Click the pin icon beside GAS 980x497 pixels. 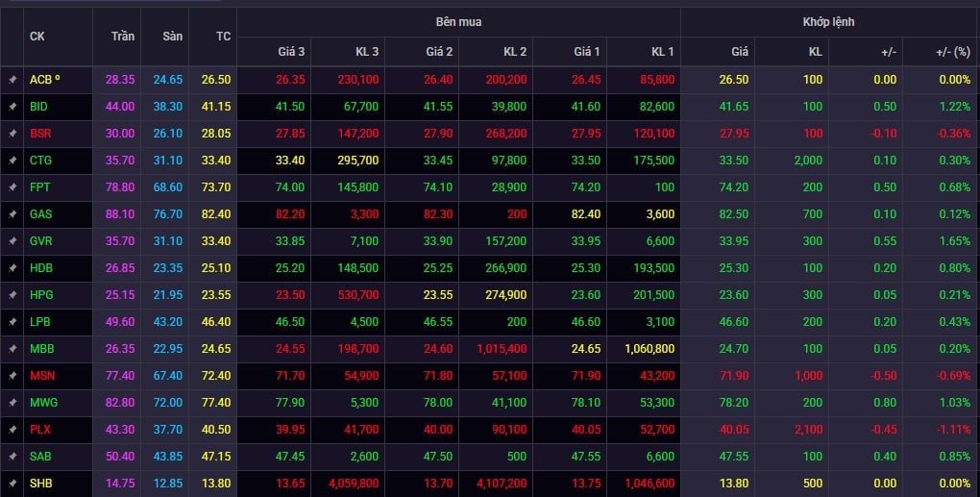tap(12, 214)
